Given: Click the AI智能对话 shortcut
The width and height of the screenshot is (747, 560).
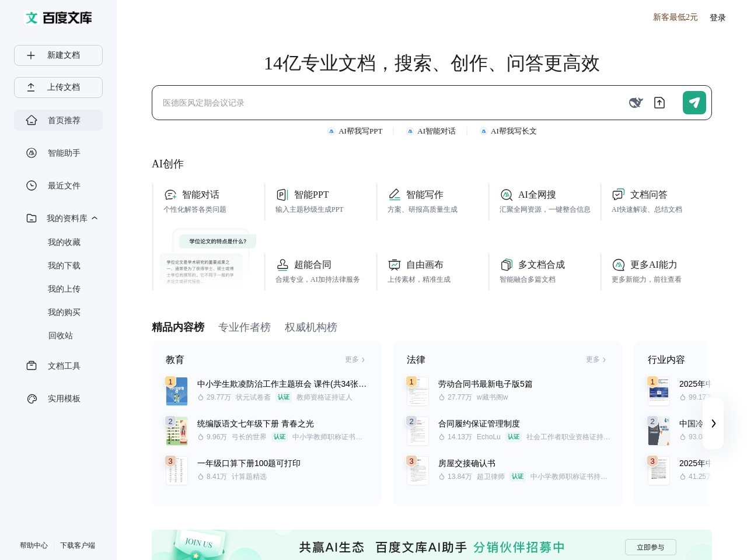Looking at the screenshot, I should pos(431,131).
